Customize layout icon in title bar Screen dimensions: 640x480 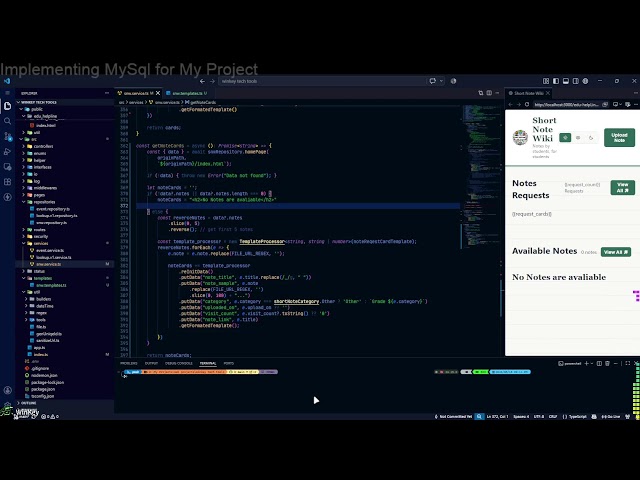(x=546, y=81)
